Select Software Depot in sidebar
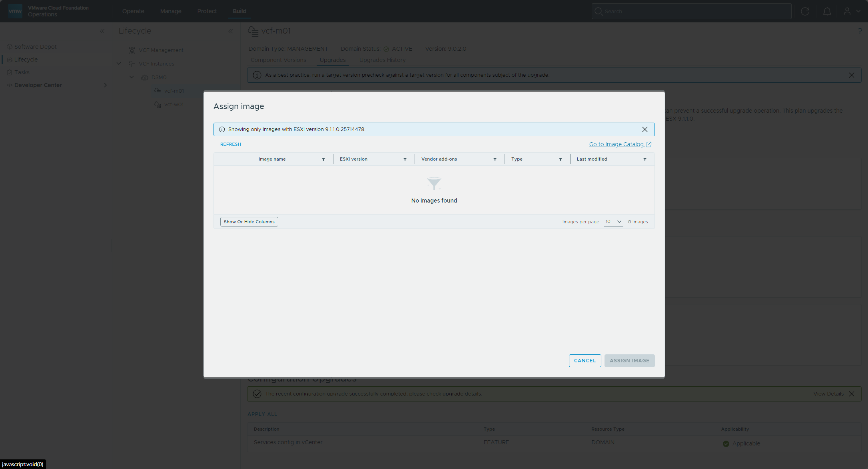868x469 pixels. pos(35,47)
